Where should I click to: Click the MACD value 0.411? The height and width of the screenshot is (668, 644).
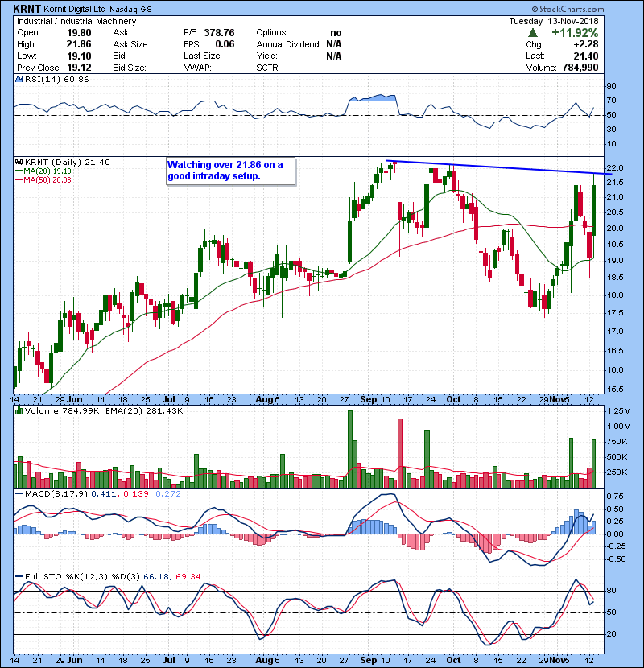tap(104, 494)
